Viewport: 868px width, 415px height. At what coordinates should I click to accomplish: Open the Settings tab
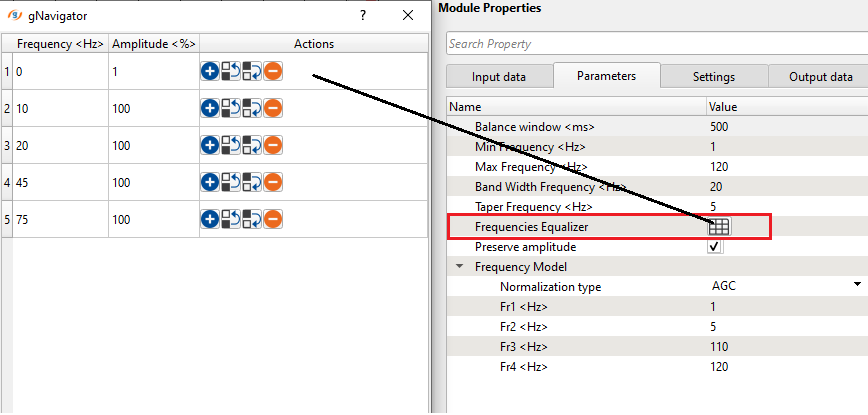714,77
